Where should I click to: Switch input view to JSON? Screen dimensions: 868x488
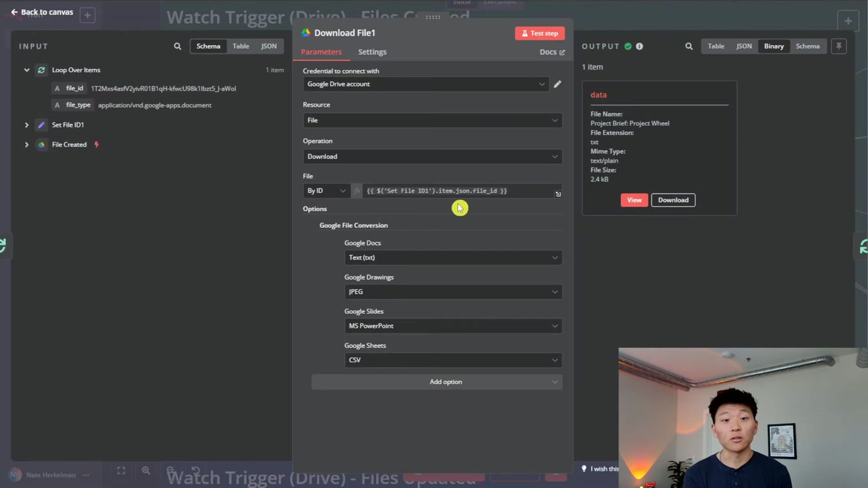269,46
